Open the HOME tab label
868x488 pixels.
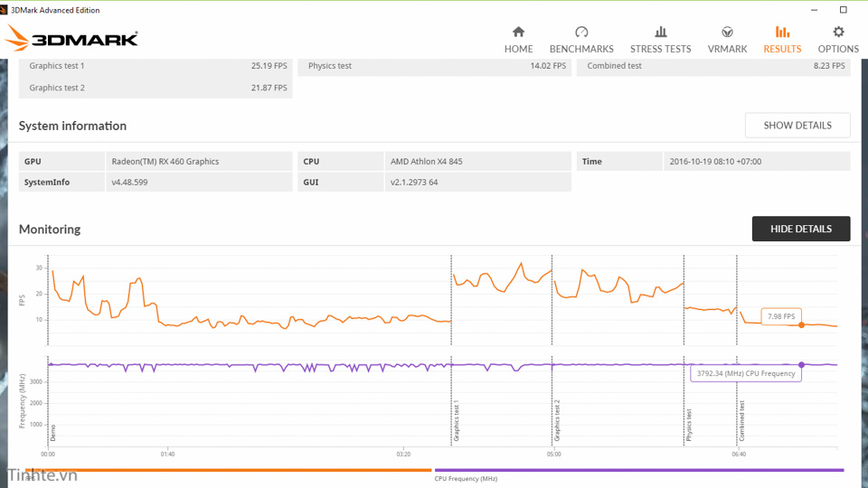(518, 49)
